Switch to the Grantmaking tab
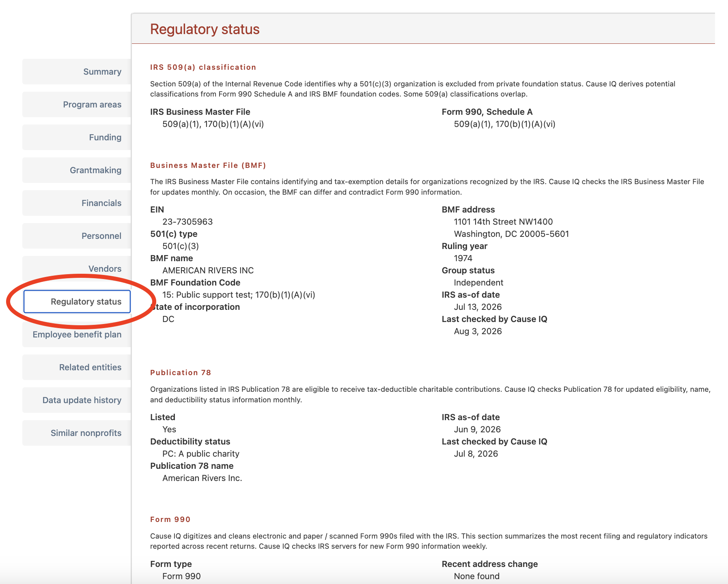The image size is (728, 584). click(x=77, y=170)
